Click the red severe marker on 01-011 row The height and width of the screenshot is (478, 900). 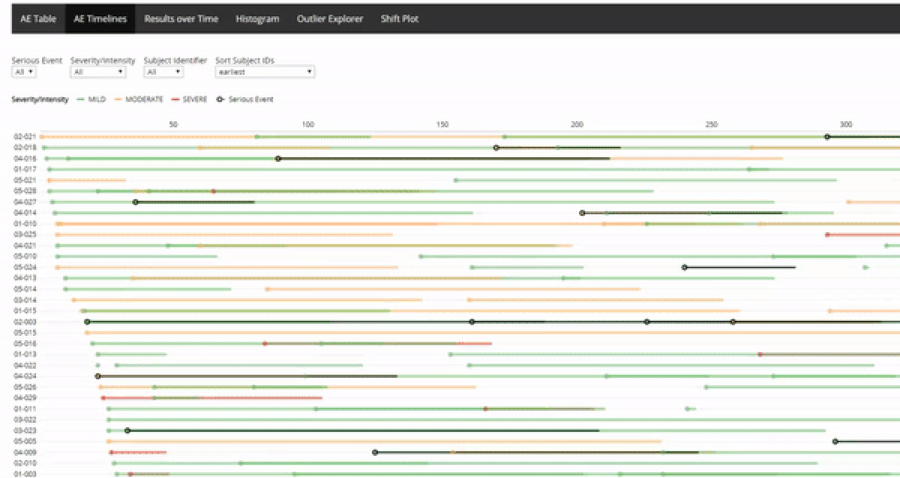point(485,409)
